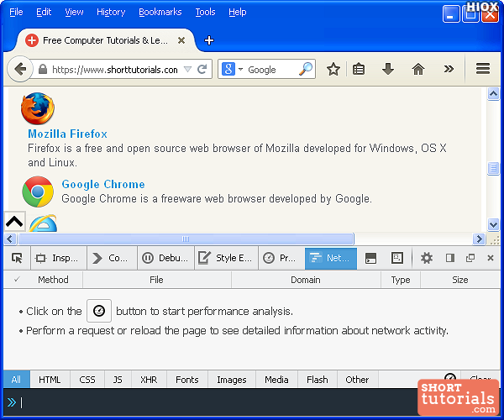Reload the page with refresh icon

[202, 69]
